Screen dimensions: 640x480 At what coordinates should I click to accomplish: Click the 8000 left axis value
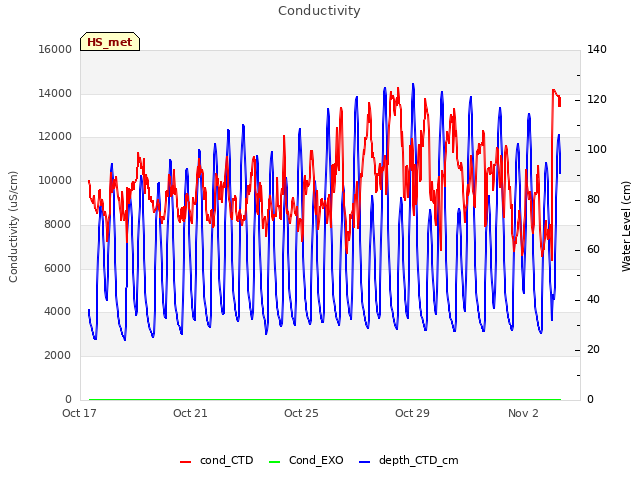[58, 224]
